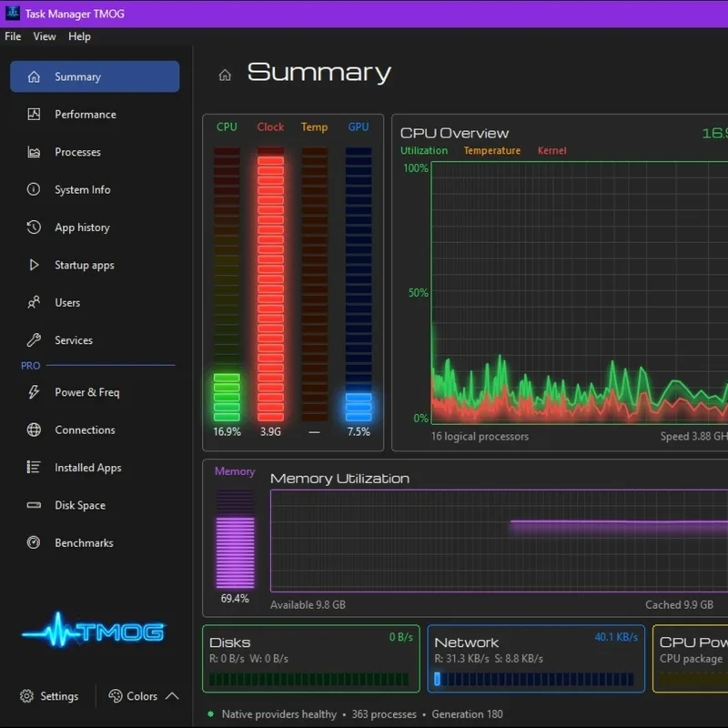The height and width of the screenshot is (728, 728).
Task: Click the Disk Space drive icon
Action: (34, 505)
